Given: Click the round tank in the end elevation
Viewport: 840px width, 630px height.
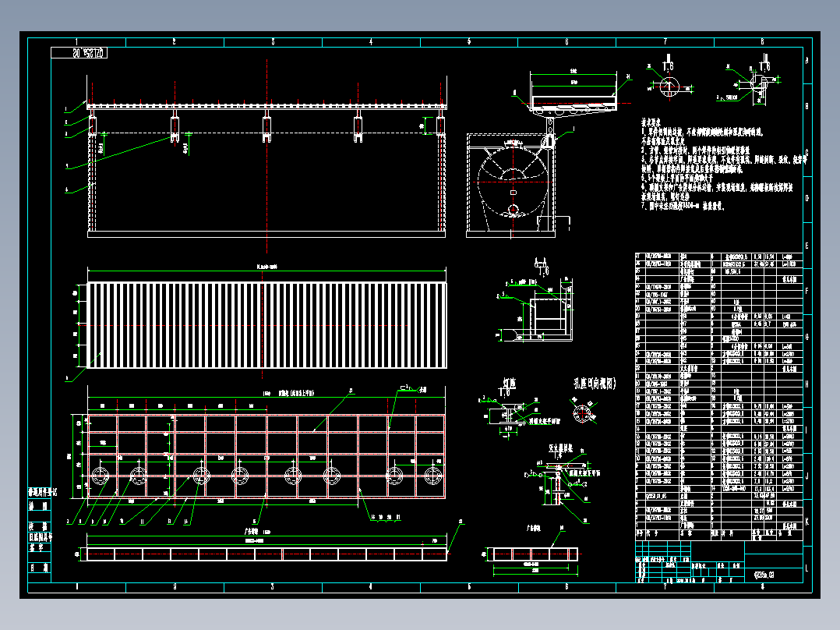Looking at the screenshot, I should click(514, 182).
